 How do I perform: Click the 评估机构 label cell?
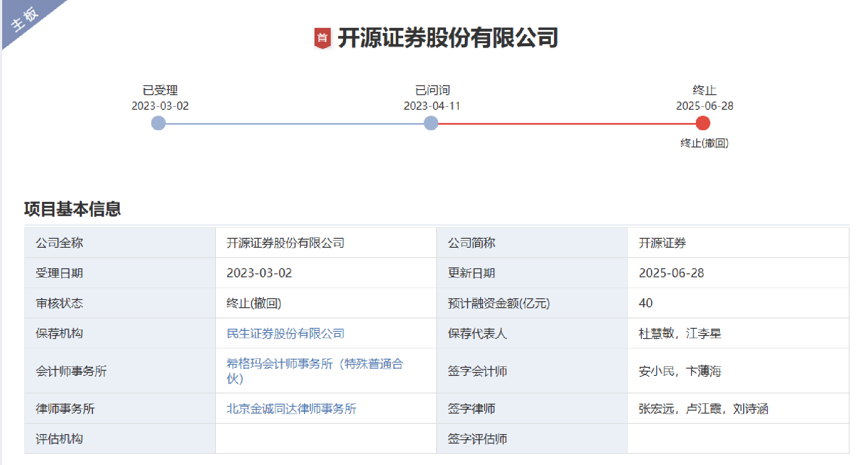coord(120,438)
